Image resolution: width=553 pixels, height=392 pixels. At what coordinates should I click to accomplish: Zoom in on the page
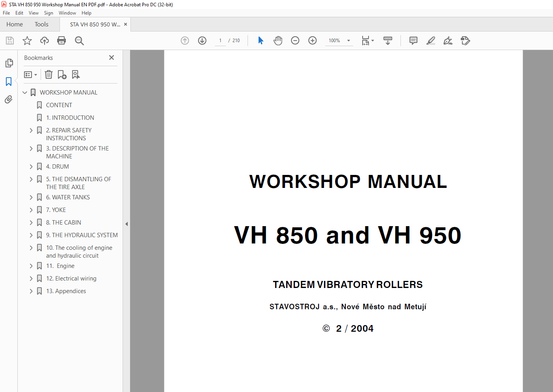click(x=313, y=41)
